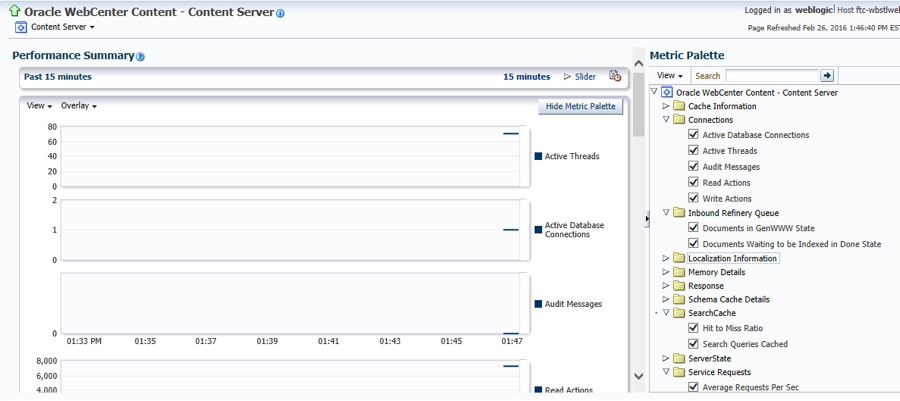Open the Content Server dropdown menu
This screenshot has width=900, height=401.
coord(63,27)
